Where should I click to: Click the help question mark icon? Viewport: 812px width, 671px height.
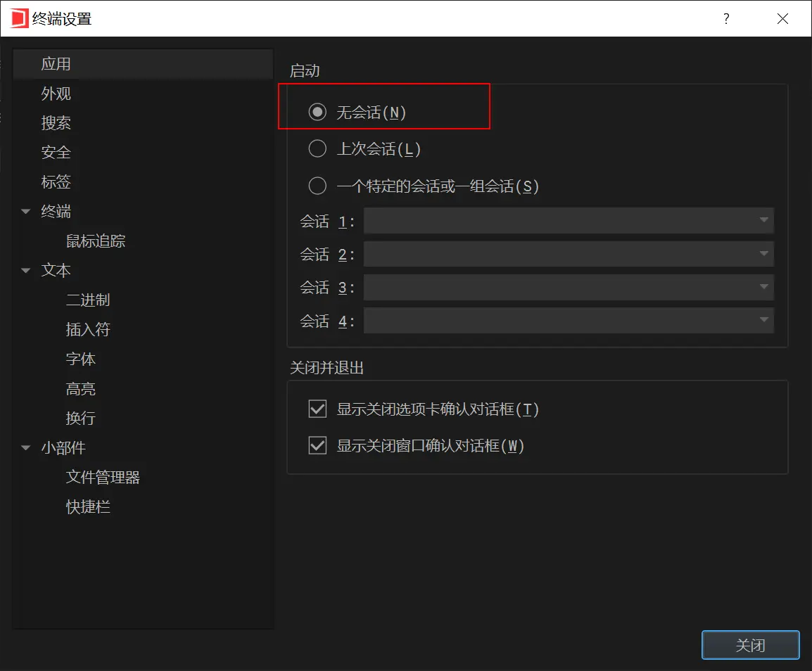[x=726, y=18]
